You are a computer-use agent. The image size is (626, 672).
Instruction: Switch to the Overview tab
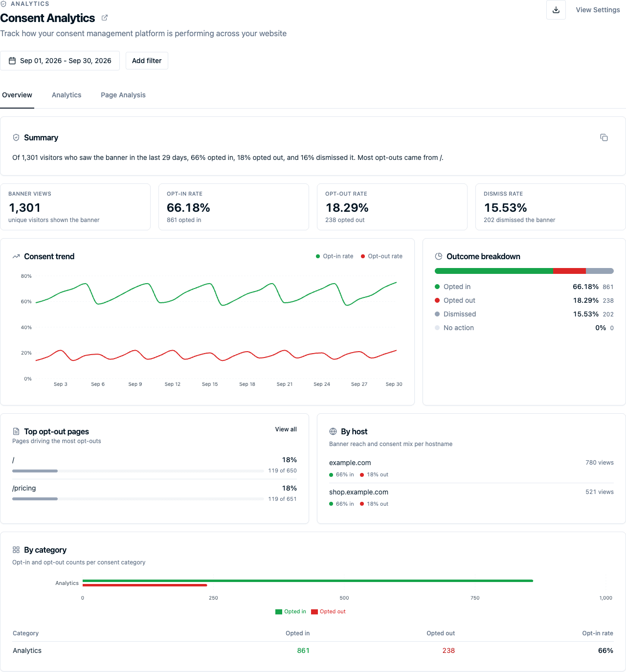[x=17, y=95]
